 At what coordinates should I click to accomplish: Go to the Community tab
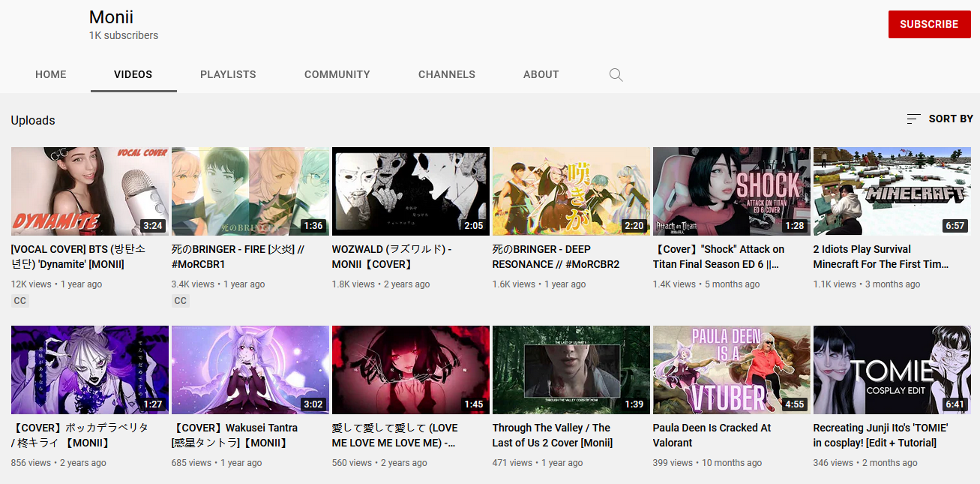click(x=337, y=74)
